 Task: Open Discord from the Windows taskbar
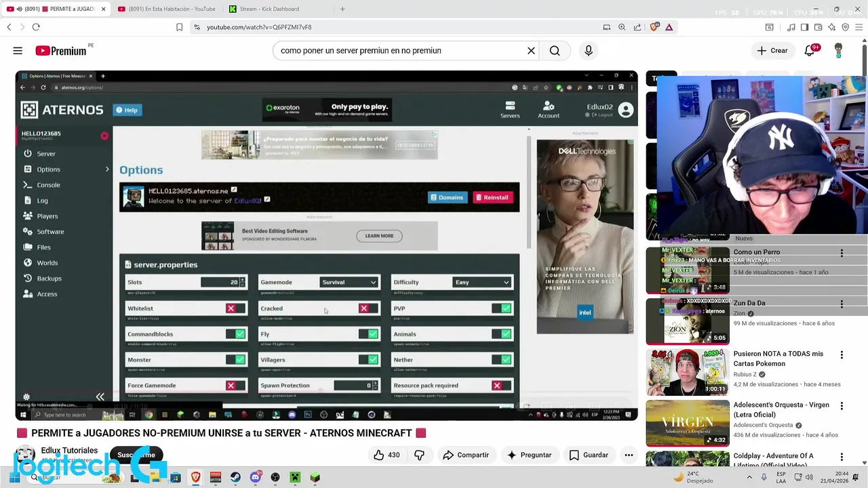click(x=255, y=477)
